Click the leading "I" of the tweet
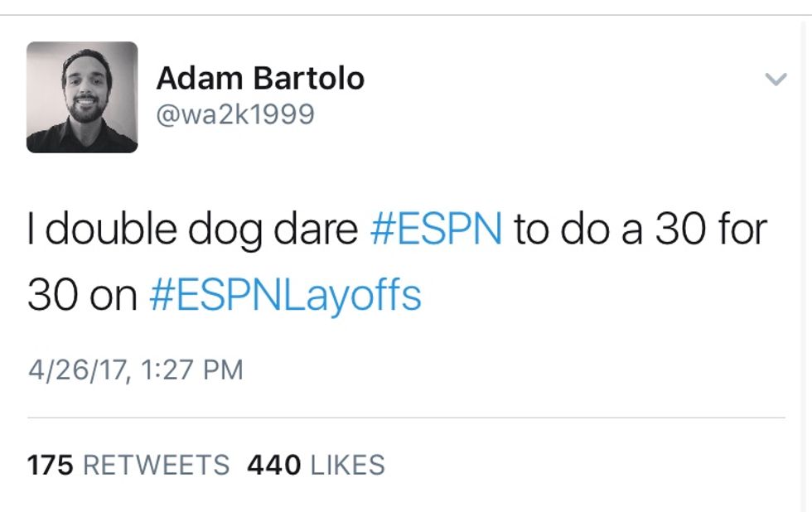The image size is (812, 512). pyautogui.click(x=32, y=229)
